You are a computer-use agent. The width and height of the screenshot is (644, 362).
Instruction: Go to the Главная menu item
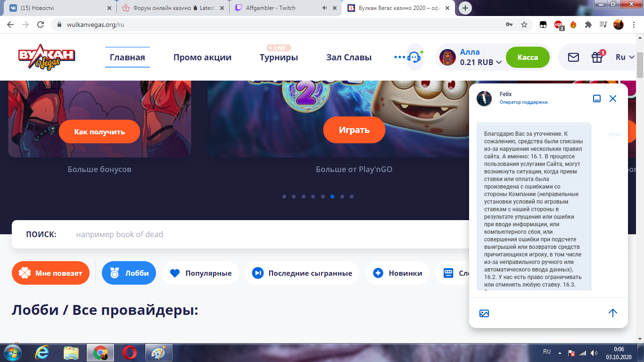(127, 58)
